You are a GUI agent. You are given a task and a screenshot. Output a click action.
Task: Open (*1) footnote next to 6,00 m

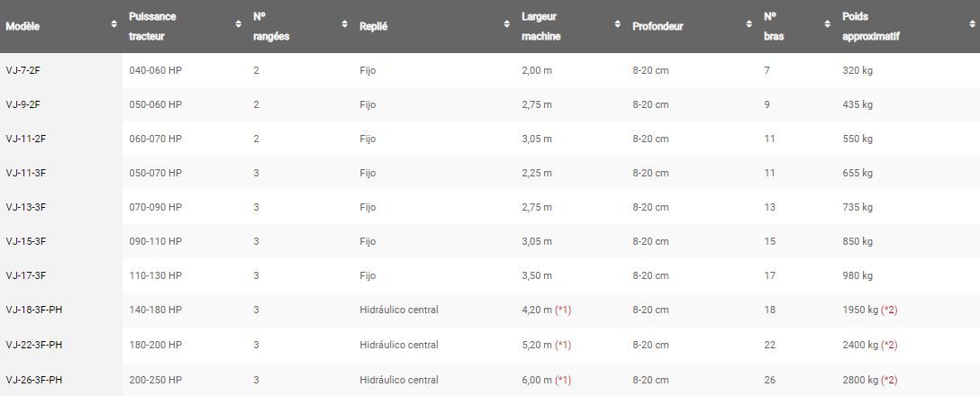[563, 380]
